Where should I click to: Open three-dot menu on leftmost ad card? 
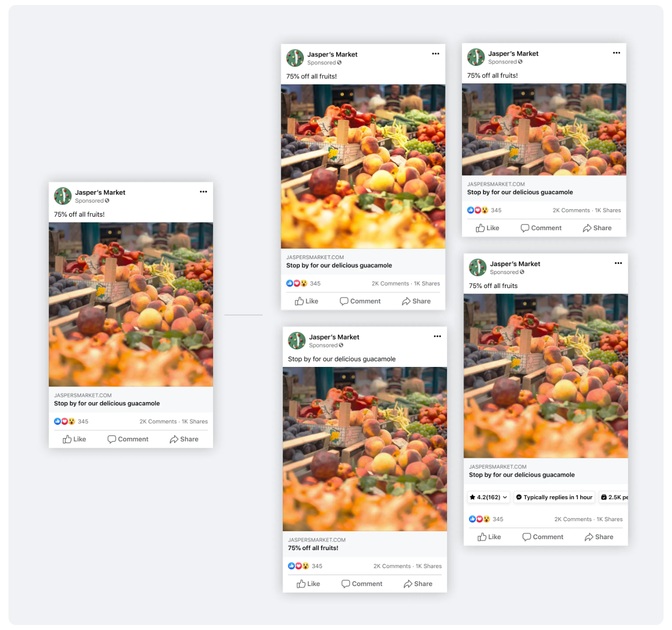[x=204, y=192]
